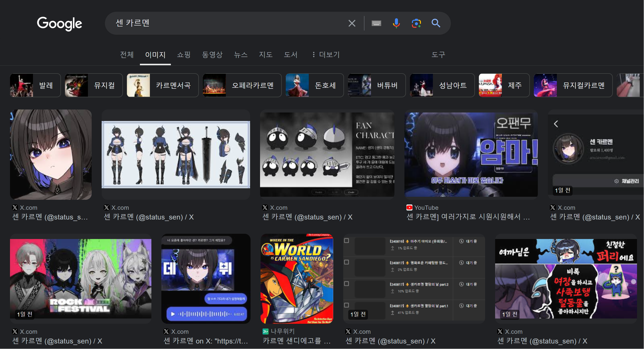Viewport: 644px width, 349px height.
Task: Click the Google logo
Action: (59, 24)
